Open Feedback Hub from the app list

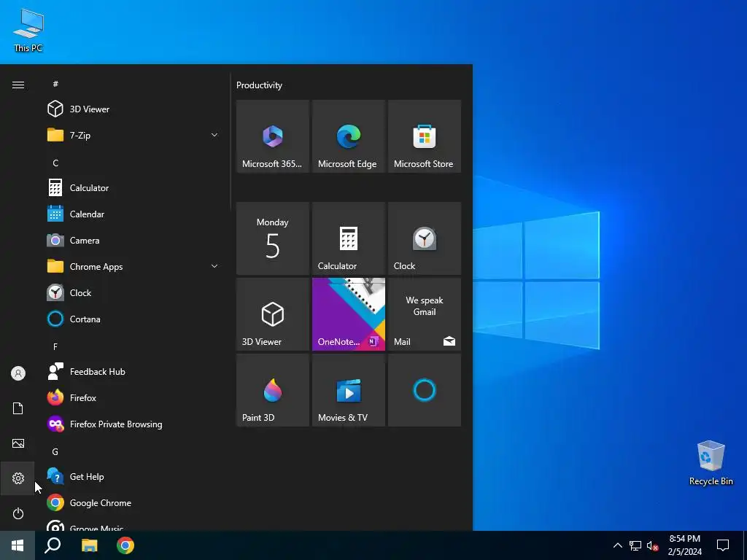133,371
